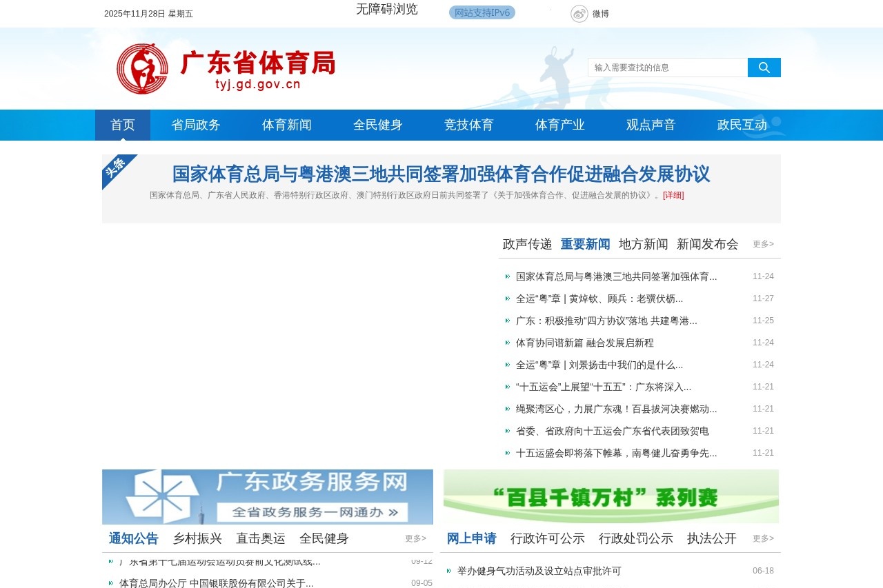The width and height of the screenshot is (883, 588).
Task: Switch to the 网上申请 tab
Action: point(472,538)
